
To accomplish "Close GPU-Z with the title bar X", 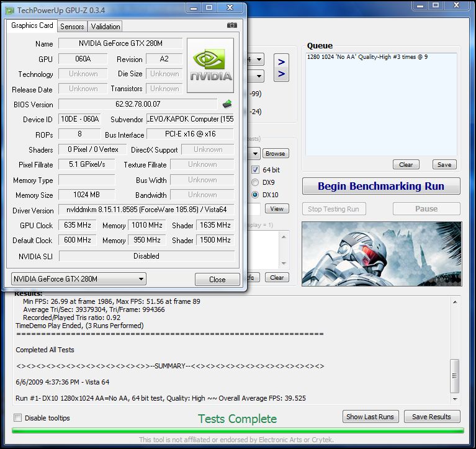I will point(230,8).
